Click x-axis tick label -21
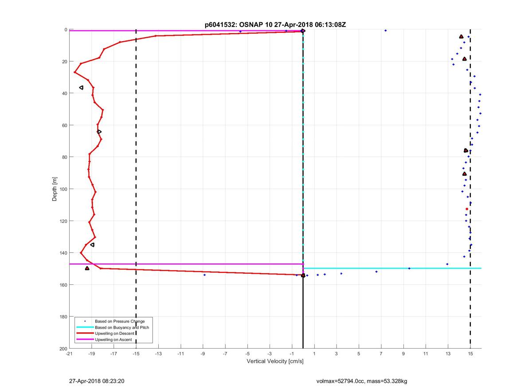Image resolution: width=532 pixels, height=392 pixels. tap(69, 354)
